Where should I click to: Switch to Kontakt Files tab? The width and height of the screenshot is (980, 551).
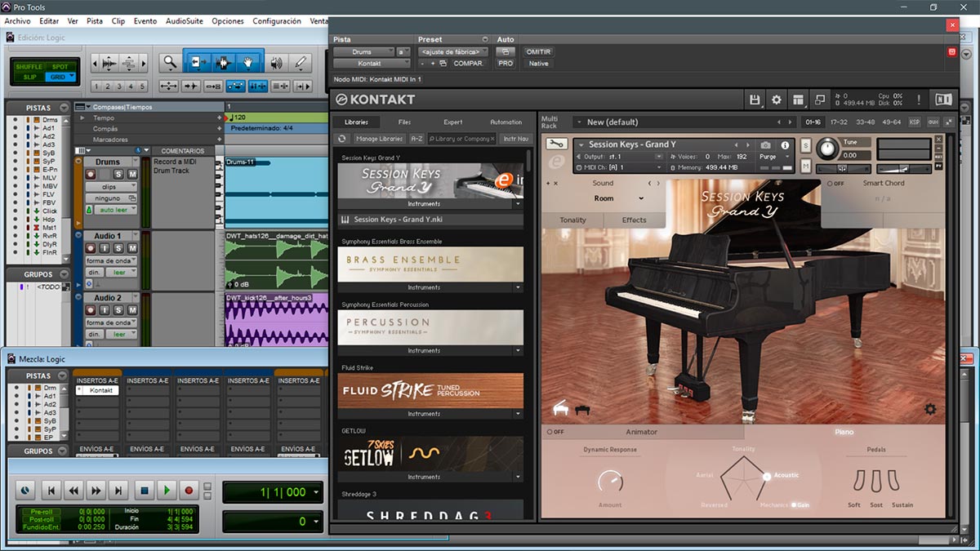tap(404, 122)
